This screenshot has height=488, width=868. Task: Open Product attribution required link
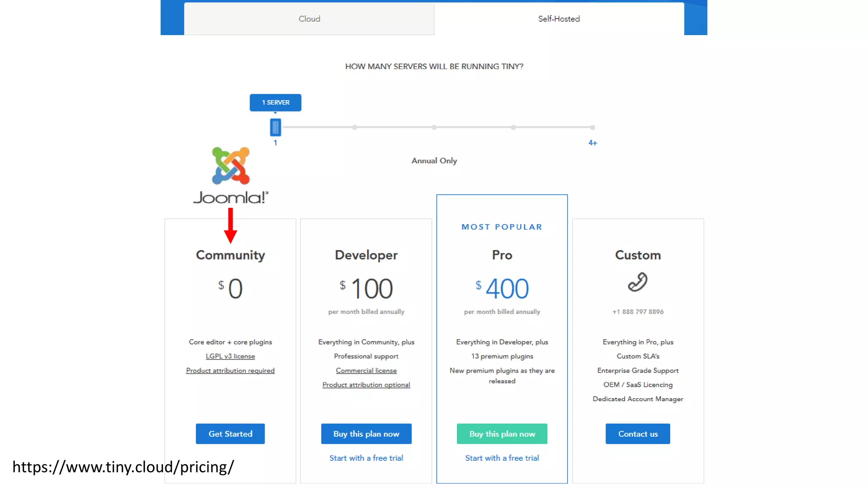point(230,371)
